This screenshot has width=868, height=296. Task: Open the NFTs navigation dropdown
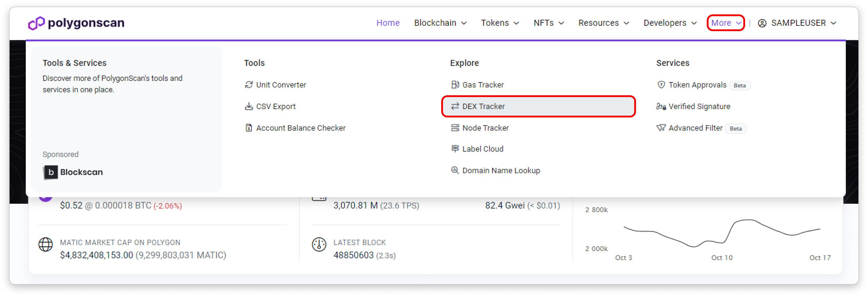pos(548,23)
